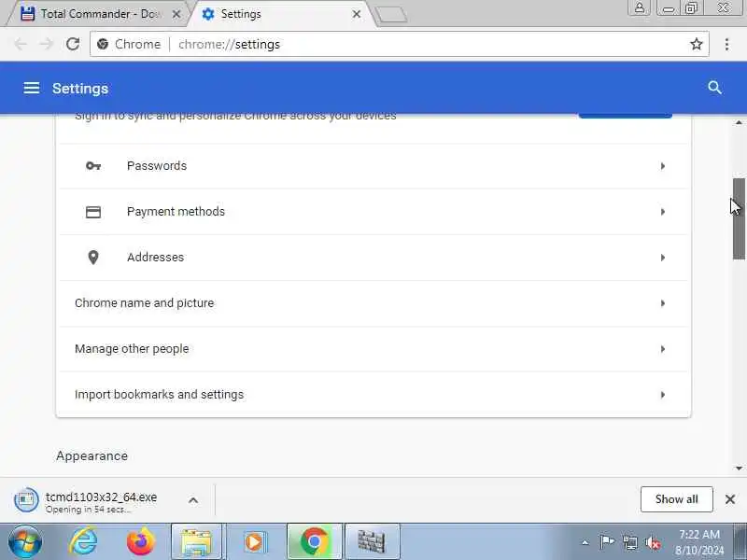Bookmark this page with the star icon

(697, 44)
